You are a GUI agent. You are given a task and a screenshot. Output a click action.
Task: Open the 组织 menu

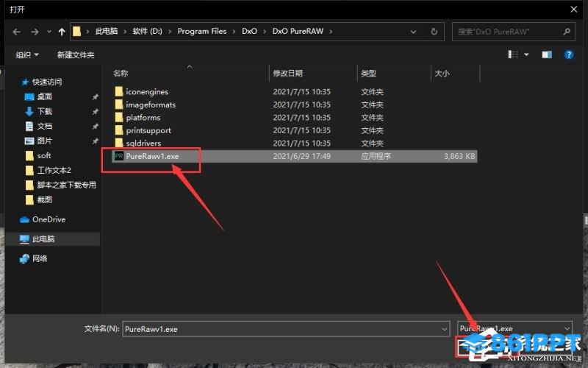click(27, 54)
